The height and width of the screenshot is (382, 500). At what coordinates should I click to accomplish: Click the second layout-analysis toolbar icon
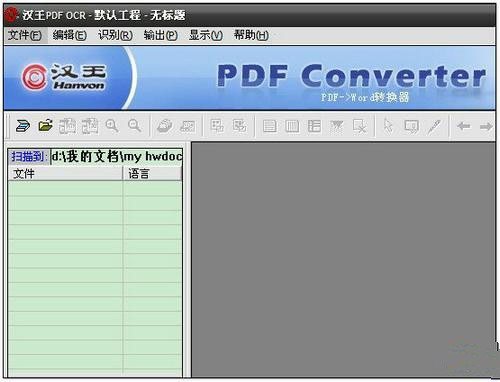coord(240,126)
